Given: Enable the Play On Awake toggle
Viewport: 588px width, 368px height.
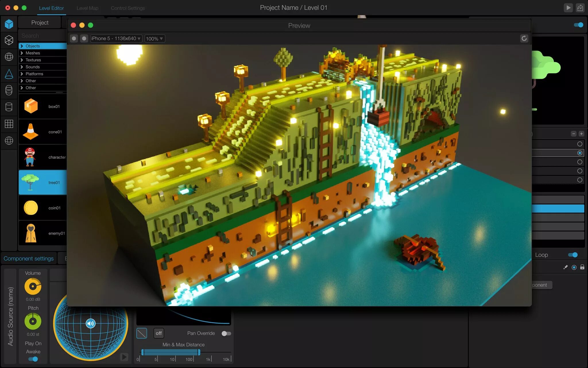Looking at the screenshot, I should [33, 359].
